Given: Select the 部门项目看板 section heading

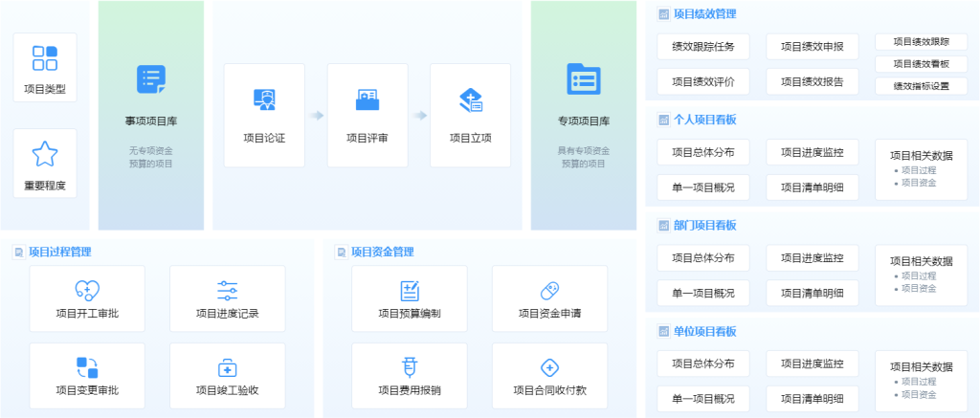Looking at the screenshot, I should (704, 226).
